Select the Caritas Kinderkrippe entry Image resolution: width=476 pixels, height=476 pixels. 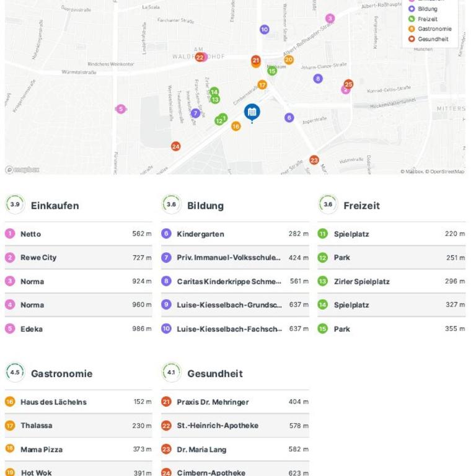pos(235,281)
